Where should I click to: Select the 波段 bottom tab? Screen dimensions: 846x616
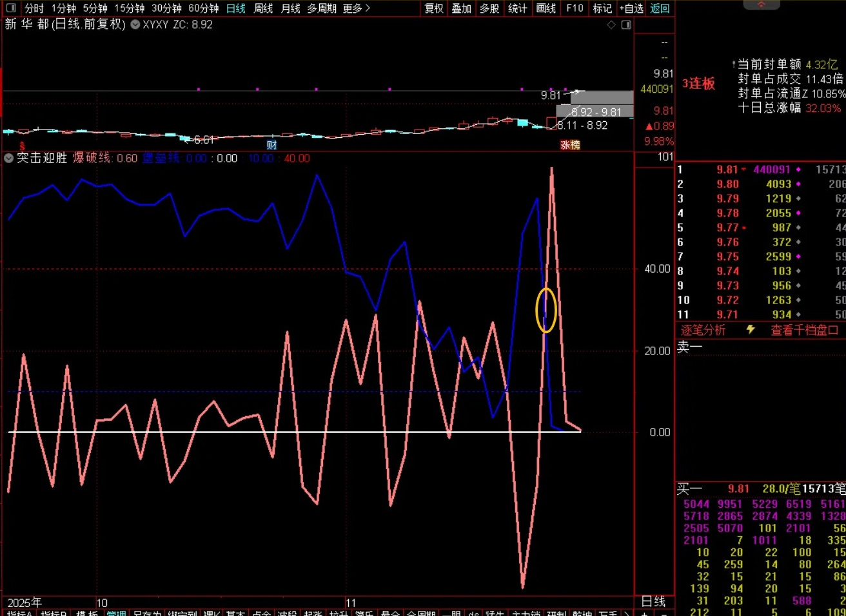[x=287, y=613]
